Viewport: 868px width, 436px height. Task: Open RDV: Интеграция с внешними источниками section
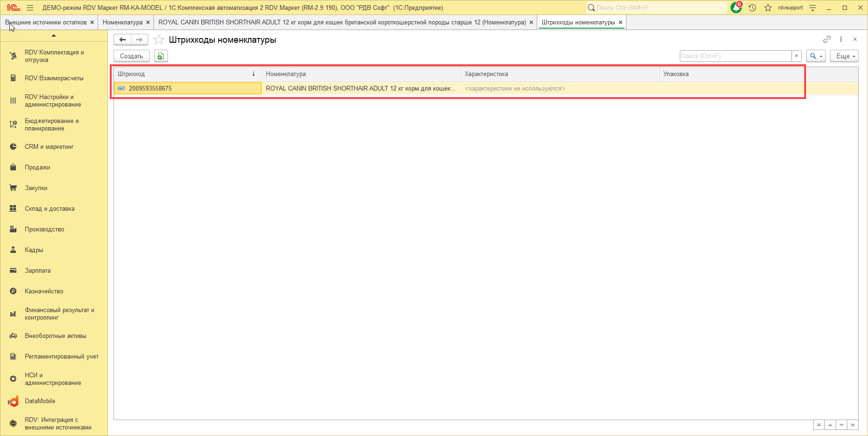click(54, 424)
